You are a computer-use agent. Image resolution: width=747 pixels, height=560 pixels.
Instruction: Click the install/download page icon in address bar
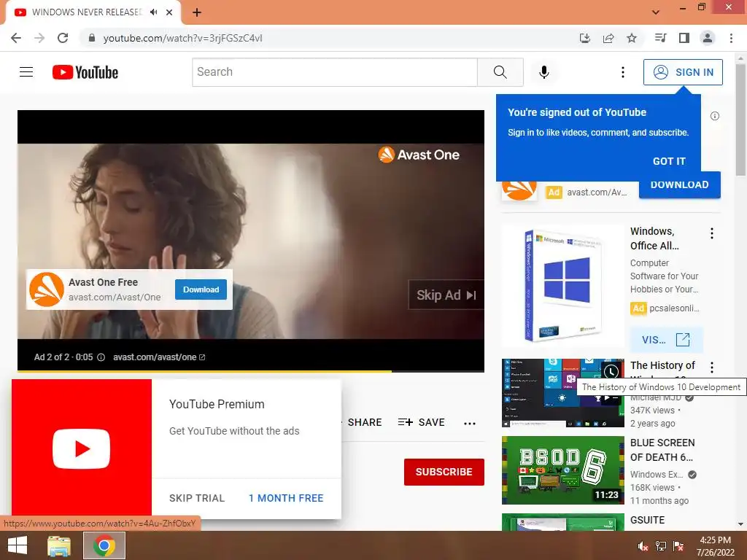point(585,38)
